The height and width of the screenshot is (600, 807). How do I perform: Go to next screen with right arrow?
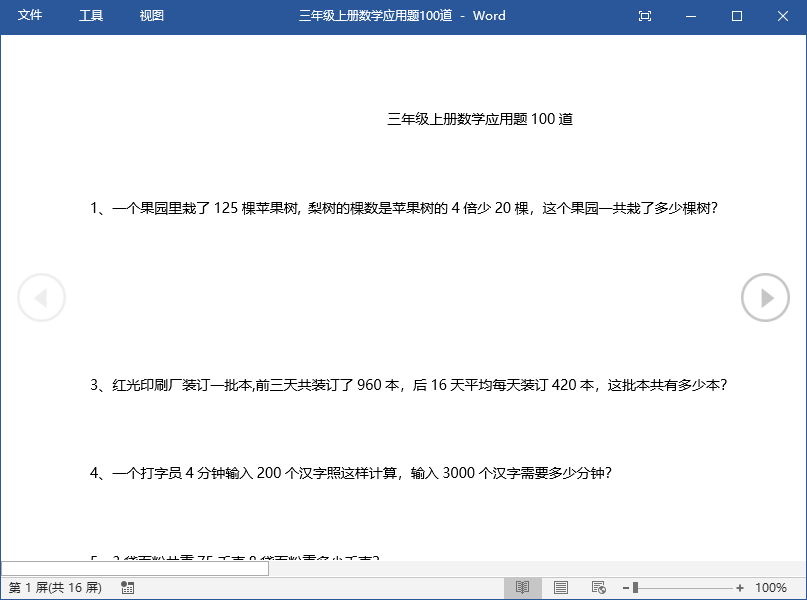(765, 297)
